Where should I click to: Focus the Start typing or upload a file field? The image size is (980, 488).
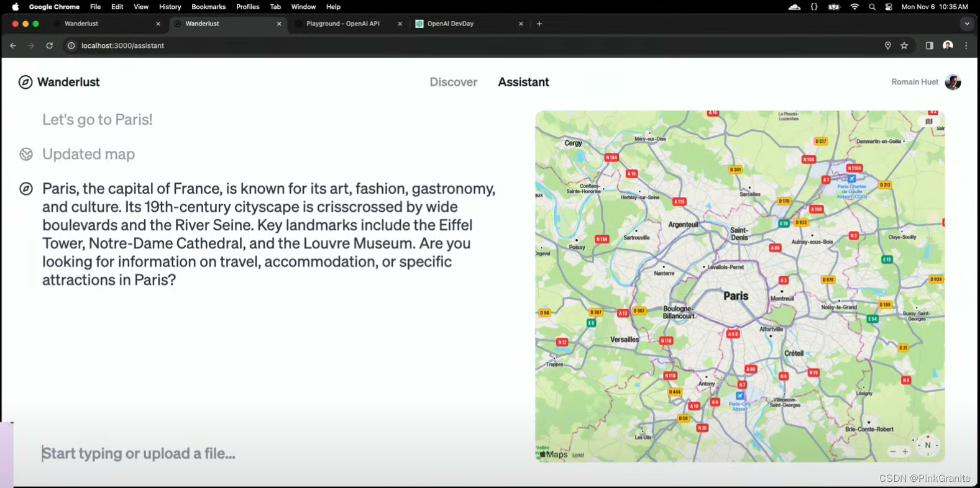267,453
